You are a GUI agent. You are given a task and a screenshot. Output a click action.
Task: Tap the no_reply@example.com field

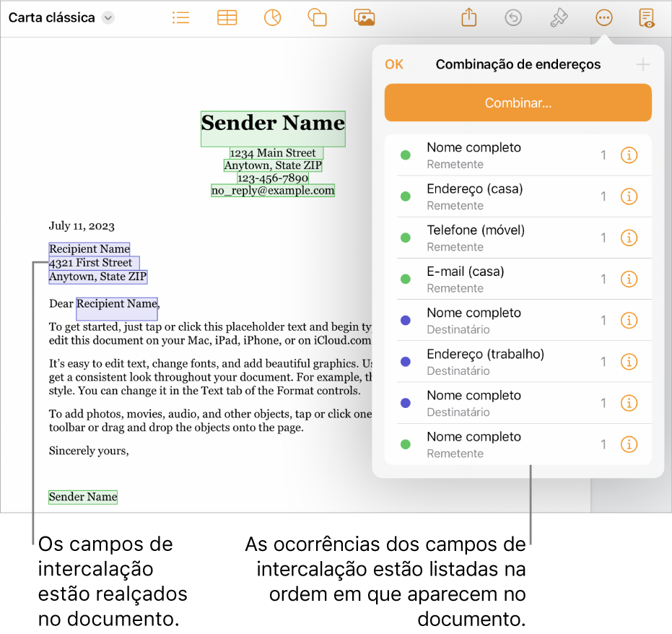(x=273, y=191)
